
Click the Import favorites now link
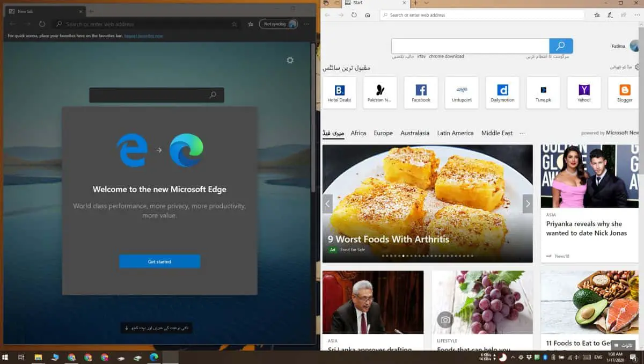coord(144,36)
